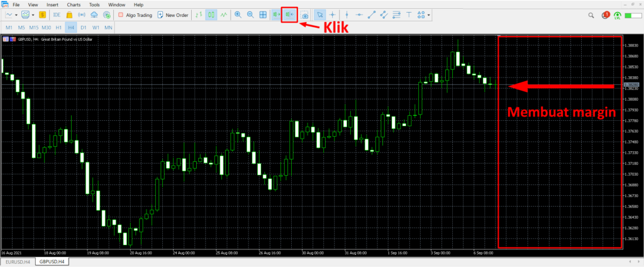Tile windows with the grid icon
Viewport: 644px width, 267px height.
coord(263,15)
